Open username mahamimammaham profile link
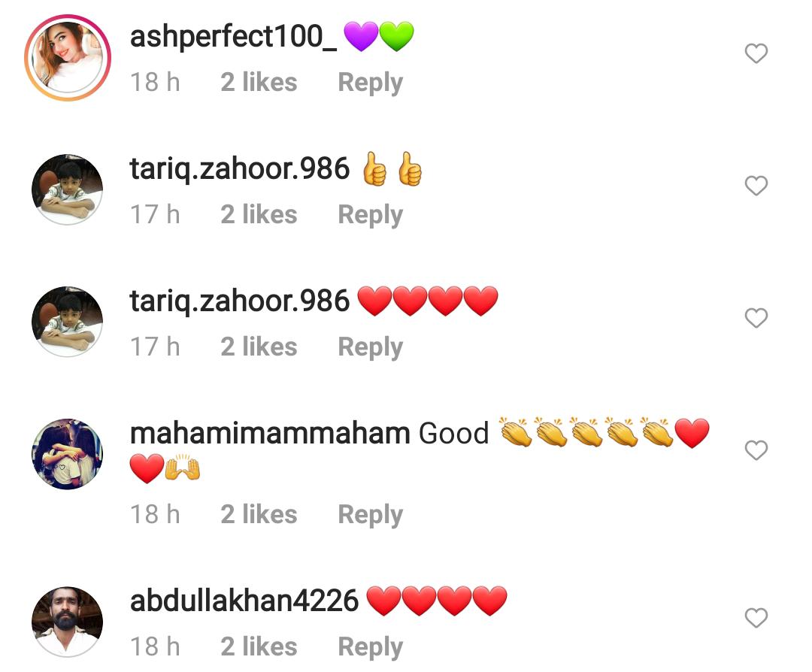 click(x=270, y=433)
